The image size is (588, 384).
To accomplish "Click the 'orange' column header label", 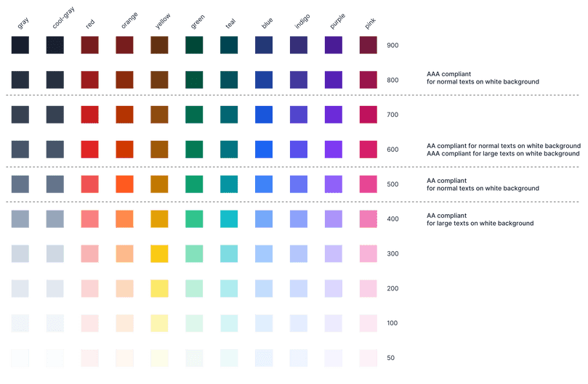I will (129, 20).
